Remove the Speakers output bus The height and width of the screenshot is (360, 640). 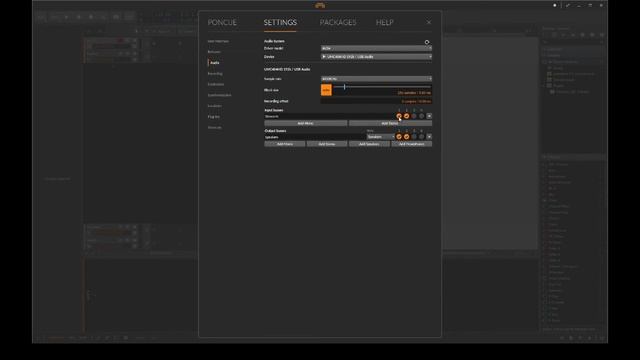[x=429, y=137]
